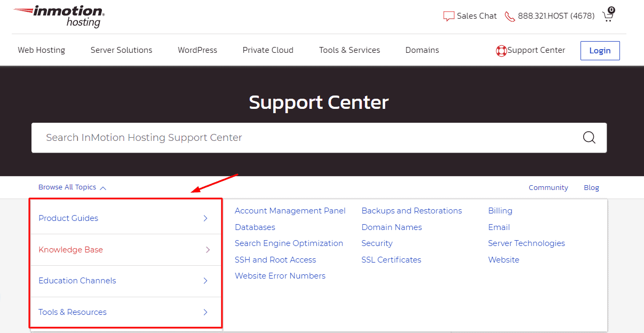This screenshot has height=333, width=644.
Task: Click the Sales Chat bubble icon
Action: [x=449, y=17]
